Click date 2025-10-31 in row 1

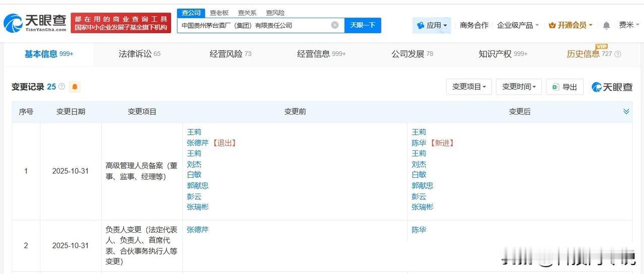71,171
